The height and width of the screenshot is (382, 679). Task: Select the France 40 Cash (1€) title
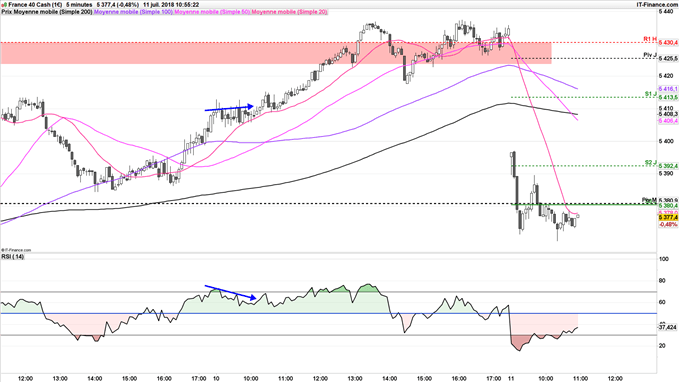coord(35,5)
